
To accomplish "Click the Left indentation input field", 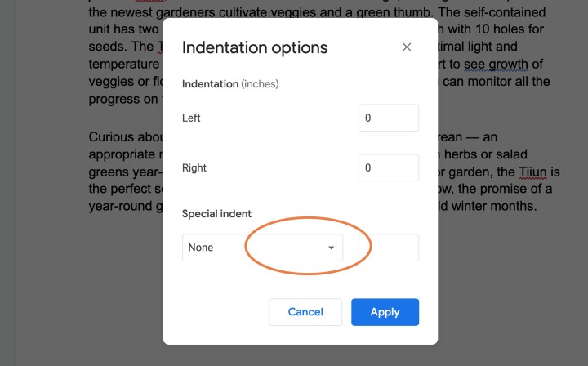I will (x=388, y=118).
